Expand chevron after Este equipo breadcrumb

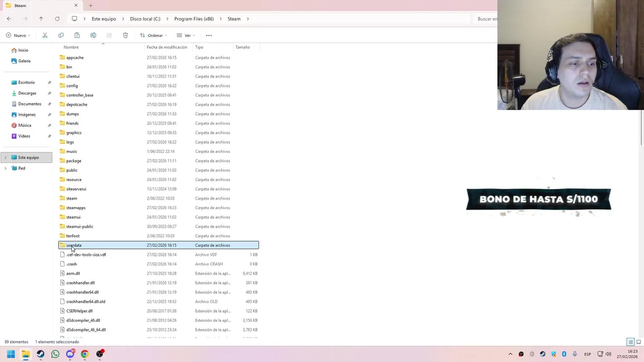(123, 19)
